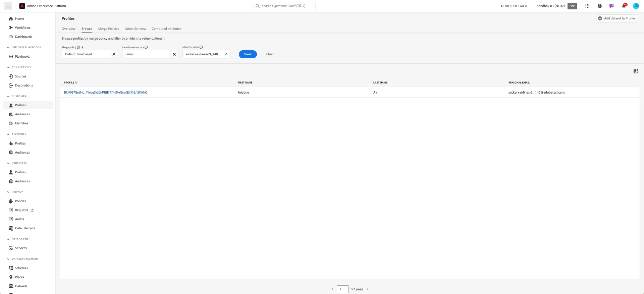Open the hamburger navigation menu

click(x=8, y=6)
